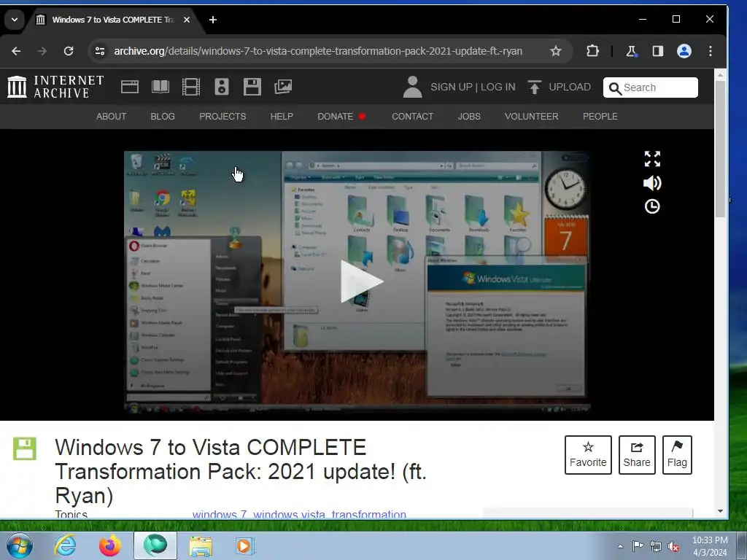This screenshot has height=560, width=747.
Task: Open Windows Explorer folder on taskbar
Action: point(201,546)
